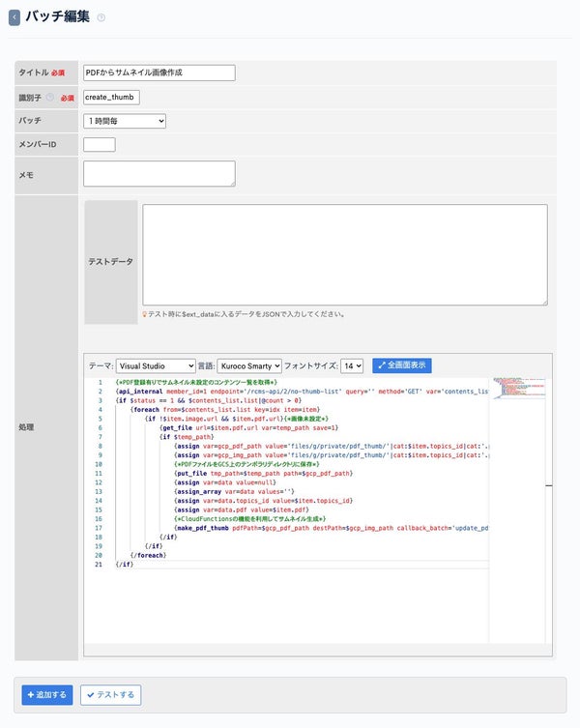Open the テーマ dropdown showing Visual Studio
Screen dimensions: 580x728
pos(156,365)
